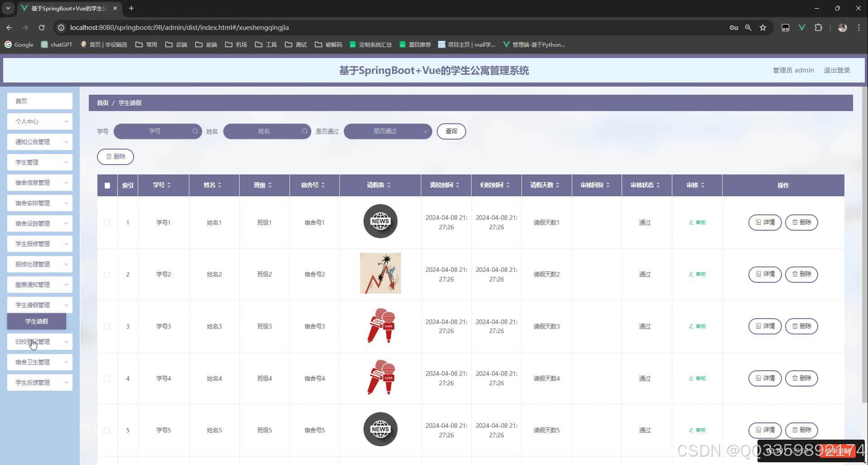Click the batch 删除 button above table
The width and height of the screenshot is (868, 465).
coord(116,156)
